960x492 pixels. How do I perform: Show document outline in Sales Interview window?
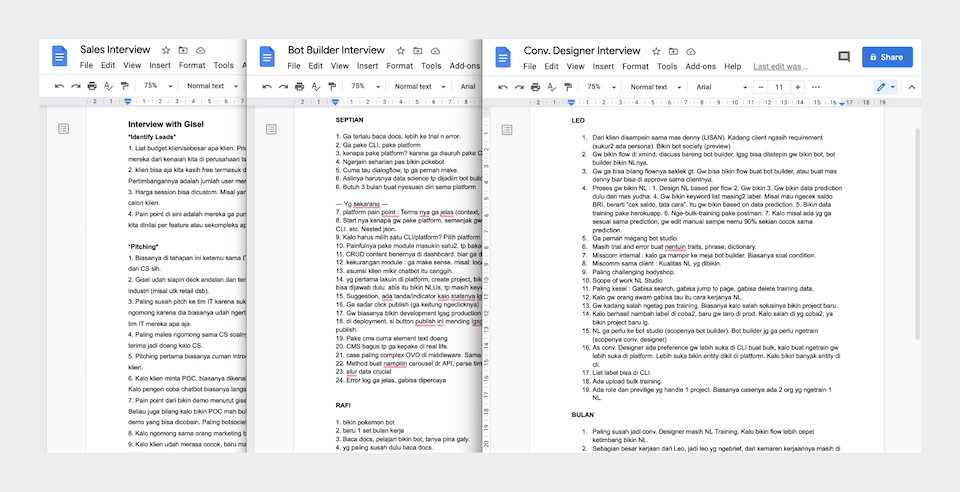tap(64, 129)
